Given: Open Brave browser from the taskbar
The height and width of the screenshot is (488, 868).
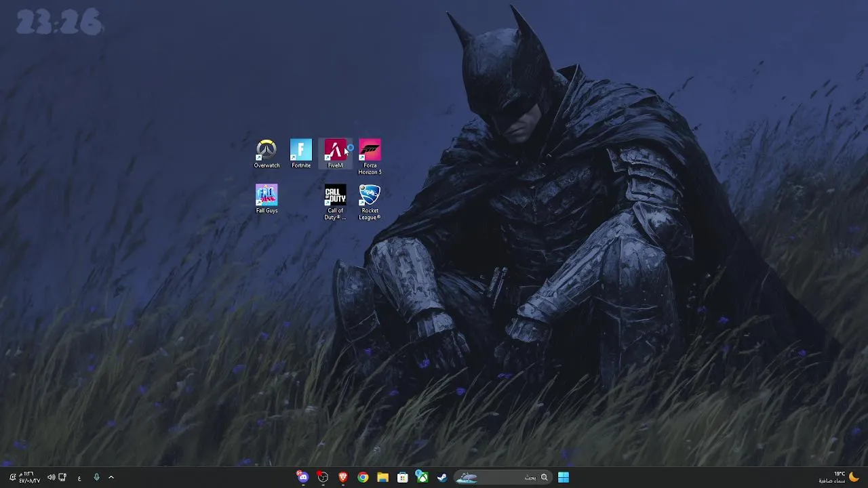Looking at the screenshot, I should click(x=343, y=477).
